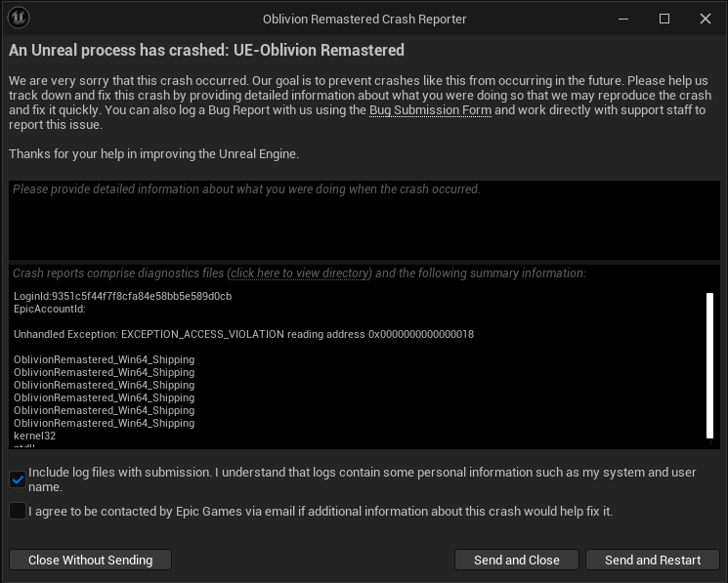Maximize the Crash Reporter window
Viewport: 728px width, 583px height.
(x=664, y=19)
